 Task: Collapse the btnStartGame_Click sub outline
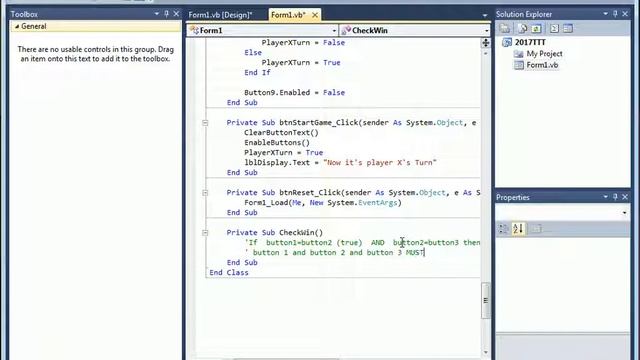[x=205, y=122]
